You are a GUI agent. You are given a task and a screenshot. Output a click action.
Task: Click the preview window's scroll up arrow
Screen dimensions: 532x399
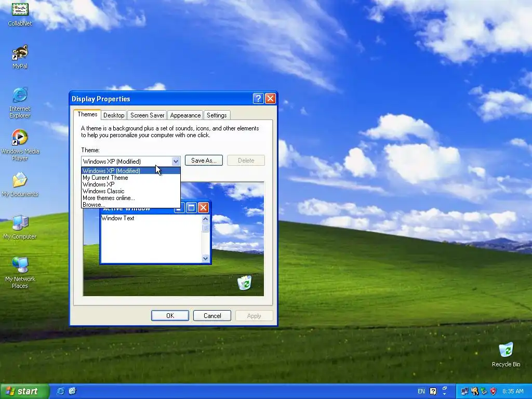205,219
